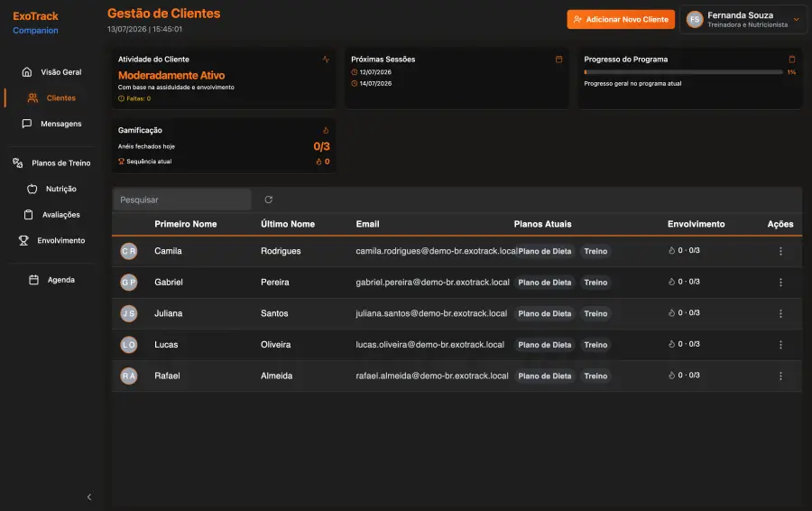Click the Envolvimento trophy icon
The width and height of the screenshot is (812, 511).
pyautogui.click(x=23, y=240)
